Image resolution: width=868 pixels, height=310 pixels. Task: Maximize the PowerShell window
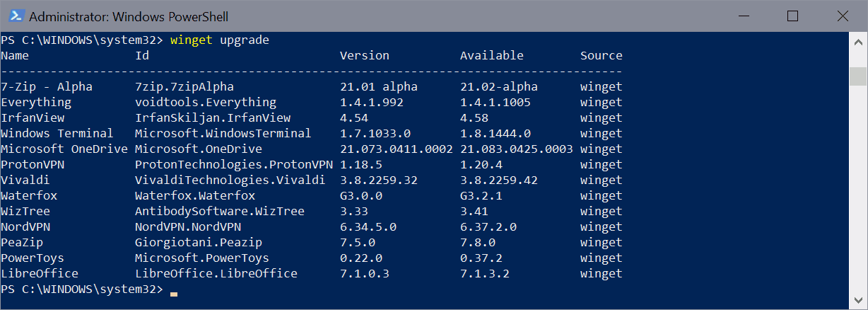coord(792,16)
